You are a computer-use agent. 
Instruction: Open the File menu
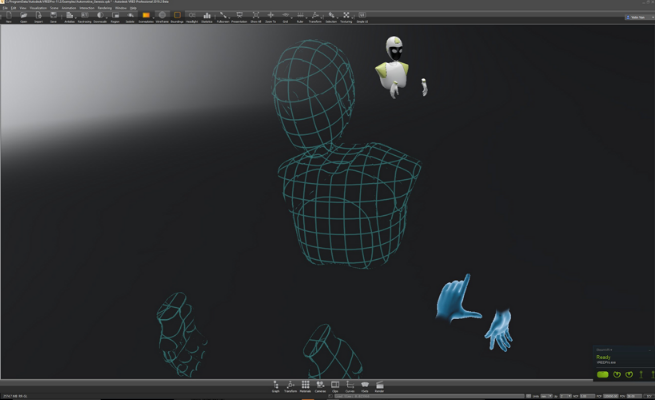click(x=5, y=8)
